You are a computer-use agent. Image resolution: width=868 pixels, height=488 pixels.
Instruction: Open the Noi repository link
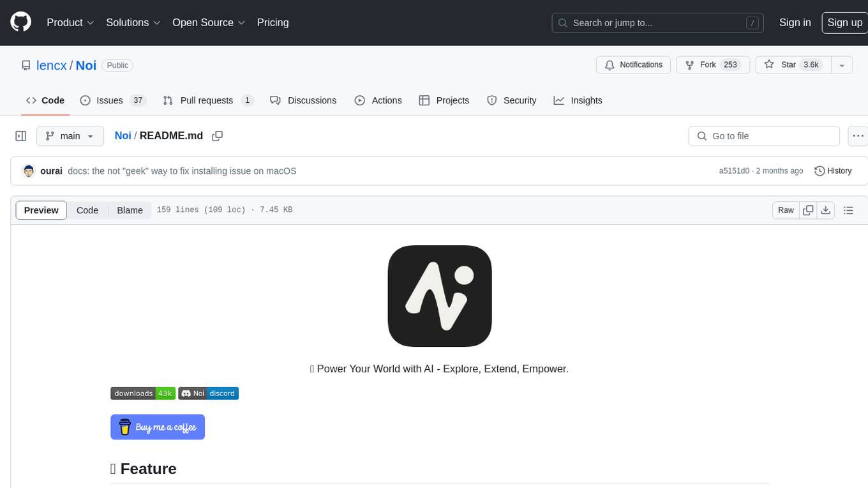pyautogui.click(x=86, y=65)
